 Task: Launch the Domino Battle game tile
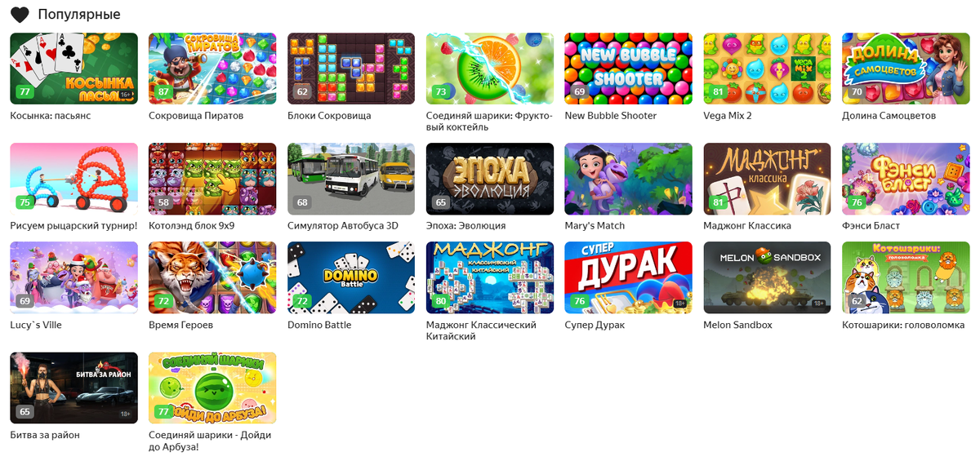click(x=351, y=277)
